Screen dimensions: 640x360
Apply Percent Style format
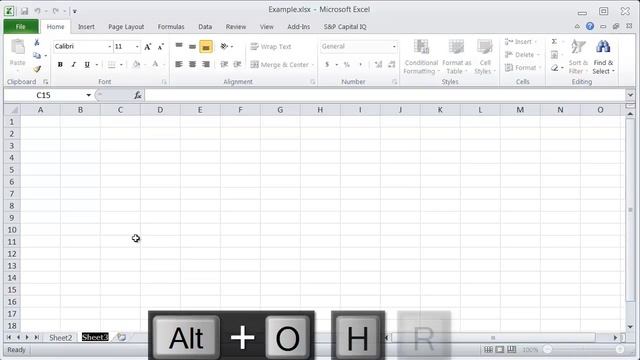(x=347, y=64)
